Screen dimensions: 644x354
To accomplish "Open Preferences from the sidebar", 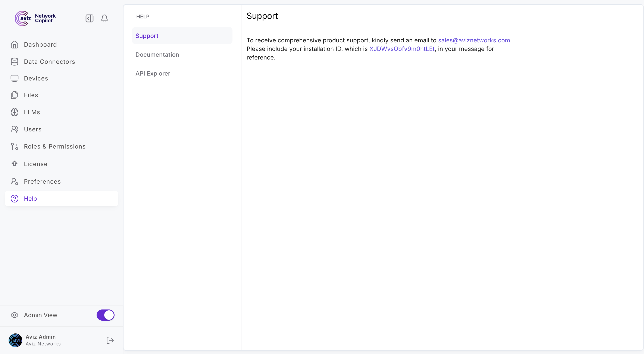I will click(x=42, y=181).
